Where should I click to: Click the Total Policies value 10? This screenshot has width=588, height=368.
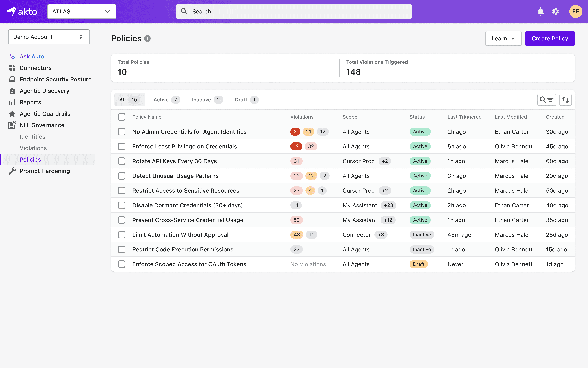point(122,72)
